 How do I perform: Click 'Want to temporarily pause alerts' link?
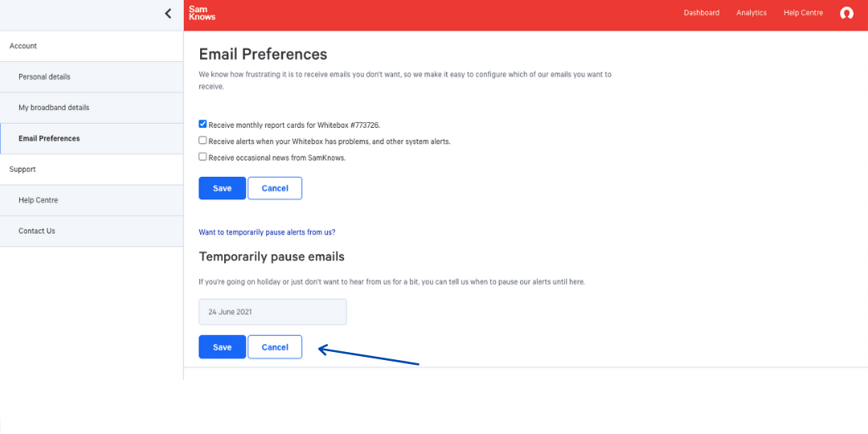(x=267, y=232)
